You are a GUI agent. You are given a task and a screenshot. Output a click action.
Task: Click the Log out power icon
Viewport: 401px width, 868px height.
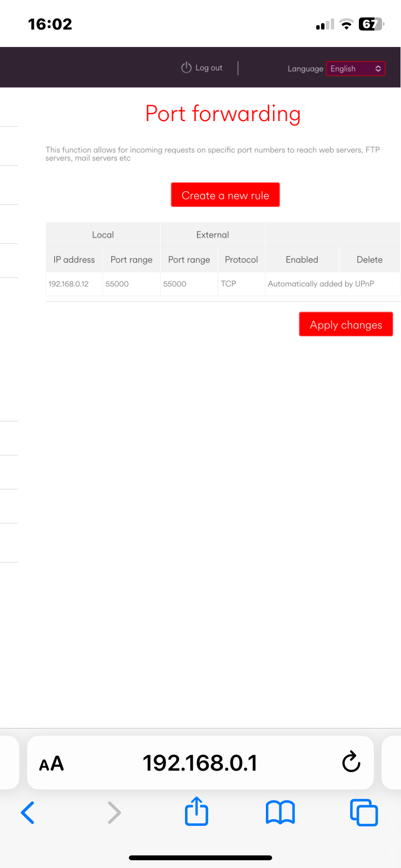186,68
